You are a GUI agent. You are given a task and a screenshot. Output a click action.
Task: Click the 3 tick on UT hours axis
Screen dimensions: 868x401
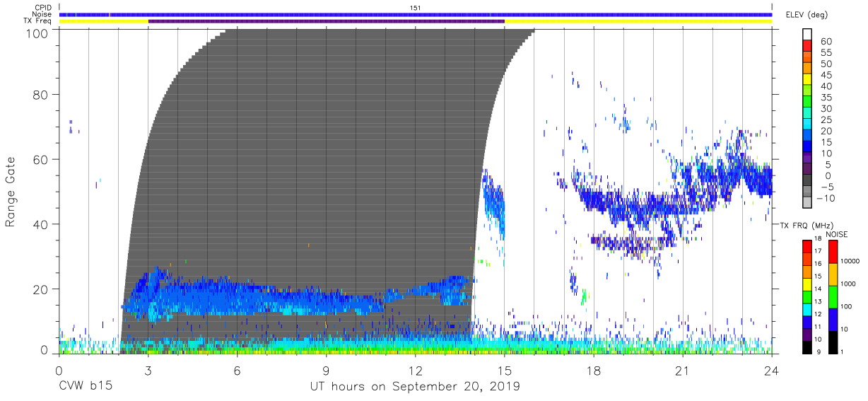click(148, 370)
